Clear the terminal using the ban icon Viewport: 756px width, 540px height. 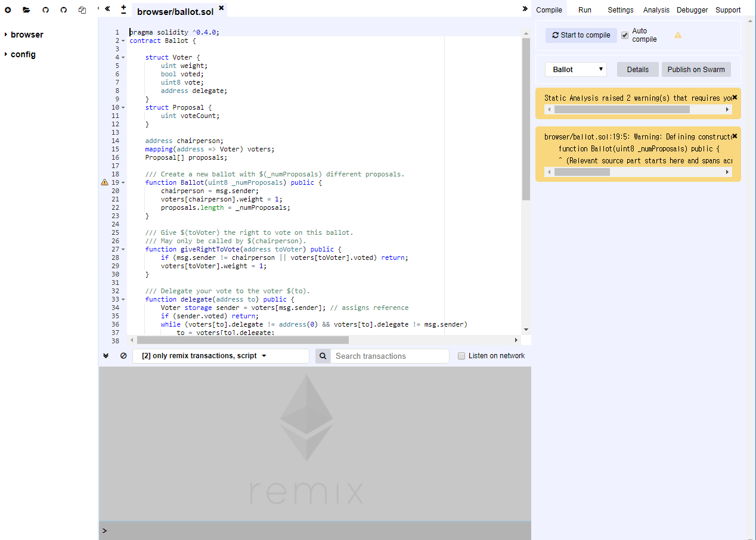tap(122, 356)
